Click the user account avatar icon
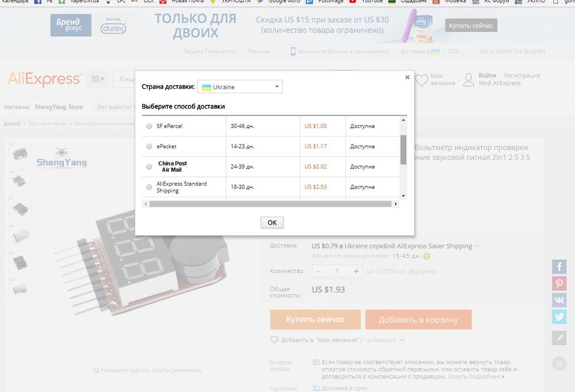This screenshot has height=392, width=575. (468, 79)
